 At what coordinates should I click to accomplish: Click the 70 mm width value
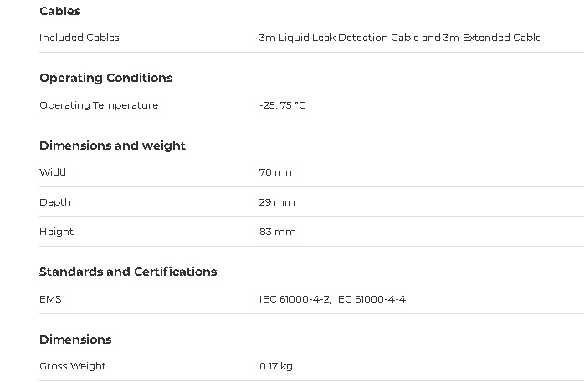(x=278, y=172)
